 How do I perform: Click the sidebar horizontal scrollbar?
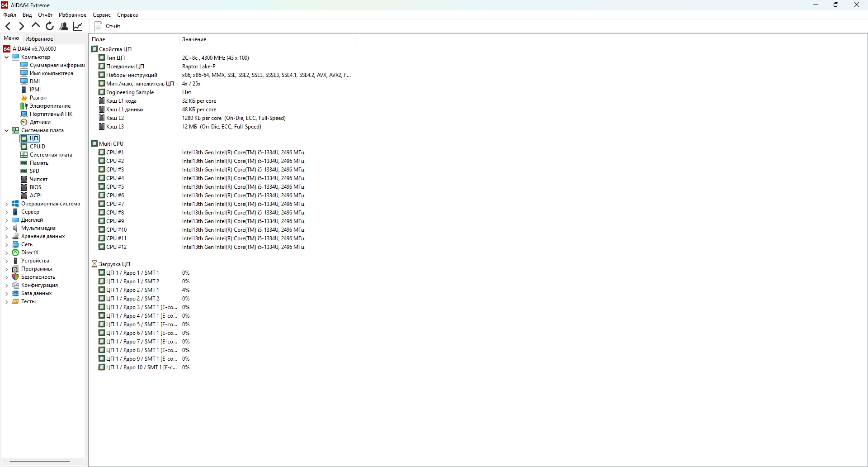point(40,462)
